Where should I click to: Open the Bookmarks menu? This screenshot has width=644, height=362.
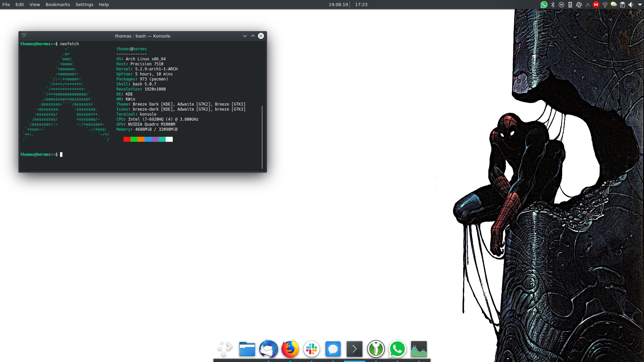58,5
